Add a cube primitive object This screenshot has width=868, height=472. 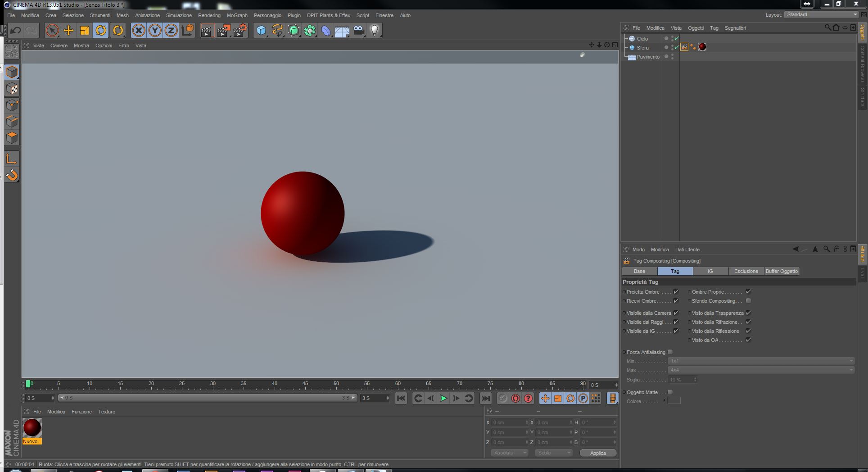point(261,30)
